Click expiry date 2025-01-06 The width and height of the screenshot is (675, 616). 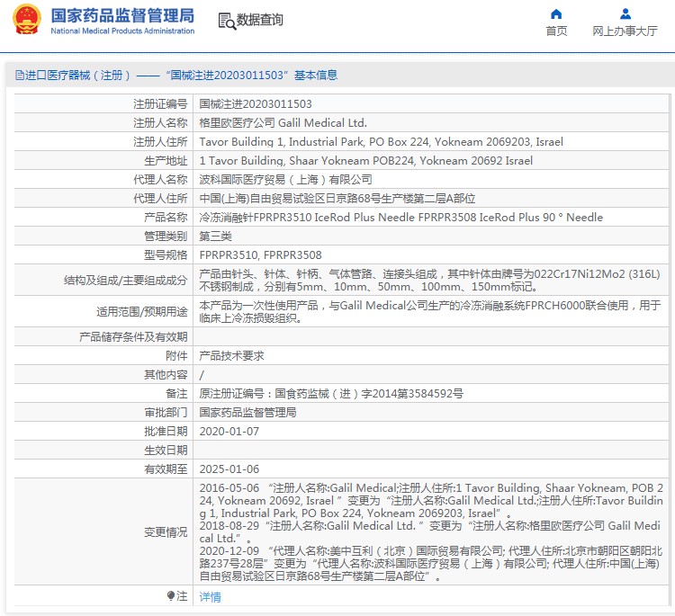tap(229, 469)
